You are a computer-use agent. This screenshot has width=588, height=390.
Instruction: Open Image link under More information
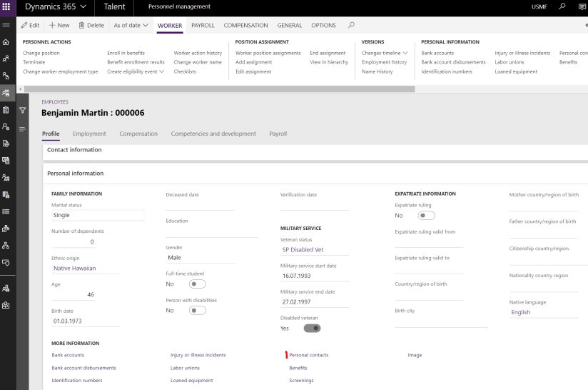point(415,355)
